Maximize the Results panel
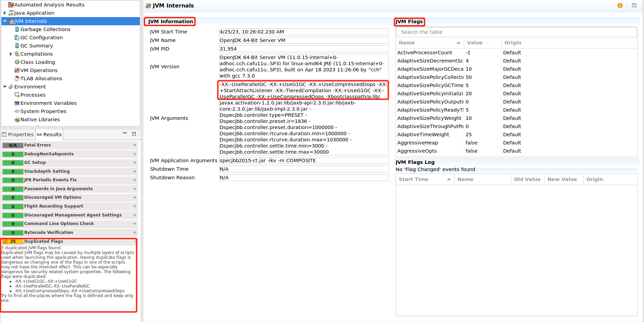Screen dimensions: 644x322 coord(134,134)
